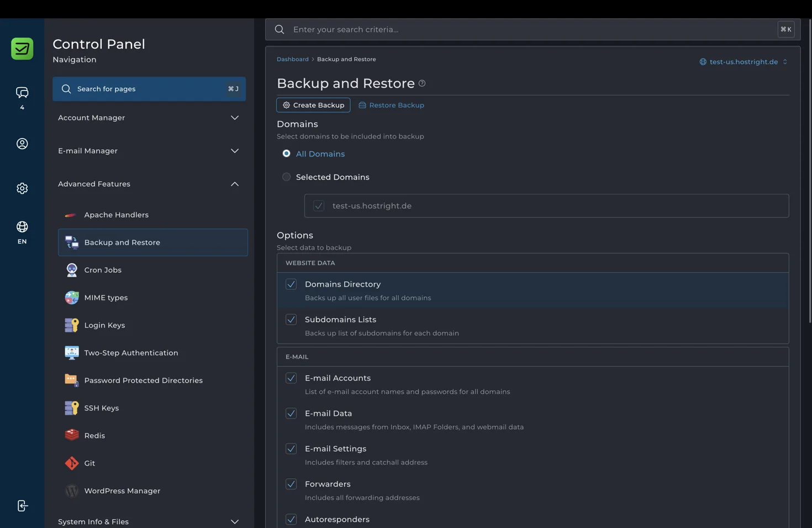Click the Search for pages field

point(149,89)
